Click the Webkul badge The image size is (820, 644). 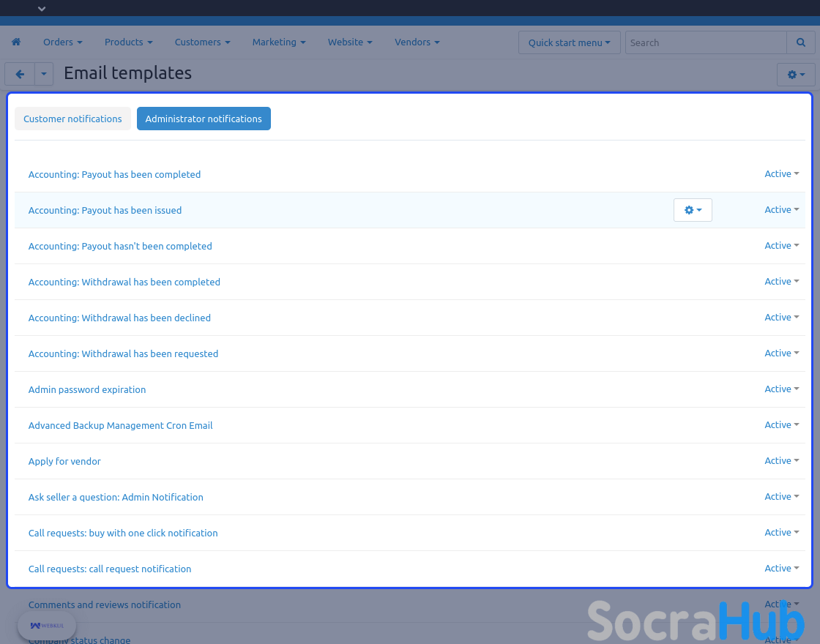(47, 625)
